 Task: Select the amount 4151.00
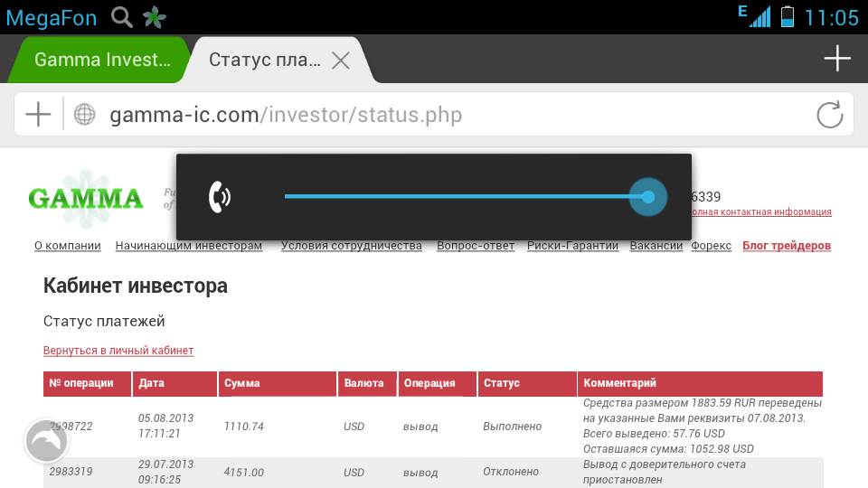pyautogui.click(x=243, y=472)
